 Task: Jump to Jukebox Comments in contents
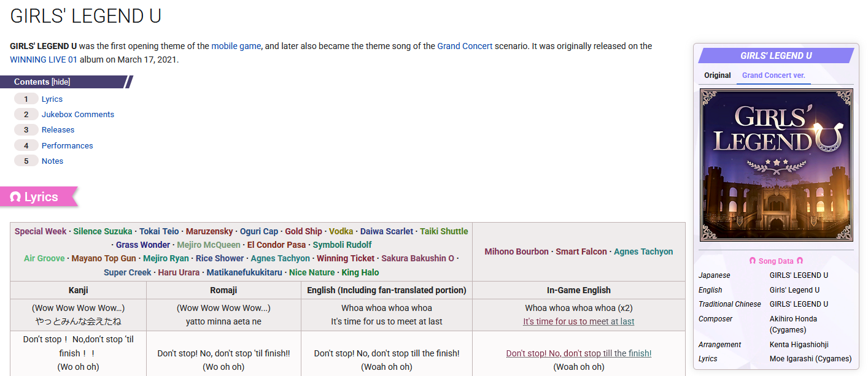tap(78, 114)
